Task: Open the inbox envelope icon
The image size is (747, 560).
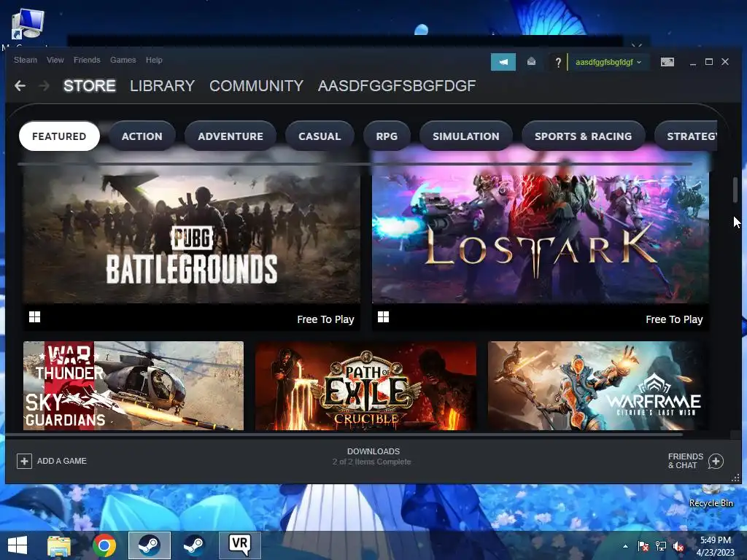Action: coord(531,62)
